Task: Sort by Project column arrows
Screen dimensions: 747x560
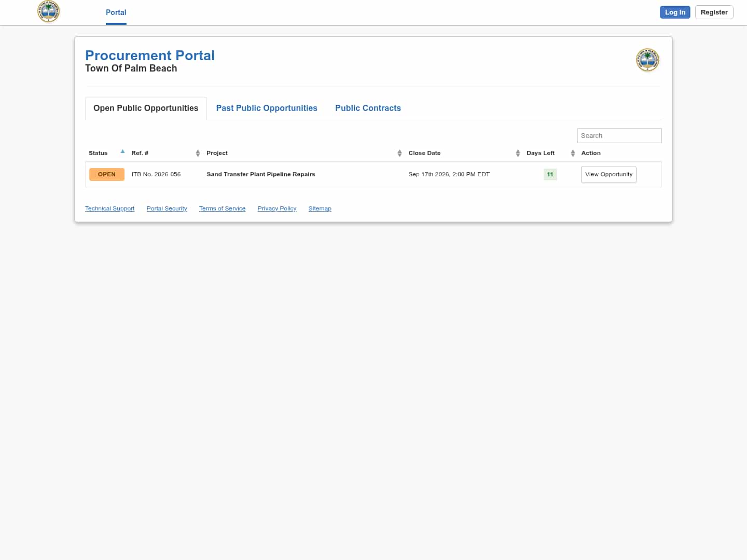Action: click(x=399, y=153)
